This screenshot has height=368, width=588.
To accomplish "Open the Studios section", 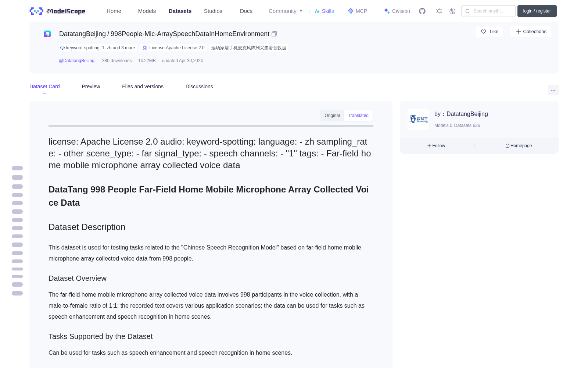I will tap(213, 11).
